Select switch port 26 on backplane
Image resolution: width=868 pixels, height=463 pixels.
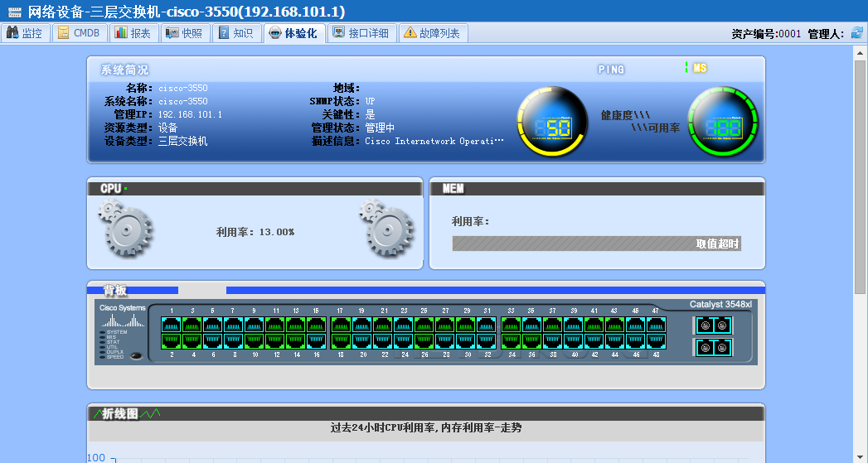(424, 341)
